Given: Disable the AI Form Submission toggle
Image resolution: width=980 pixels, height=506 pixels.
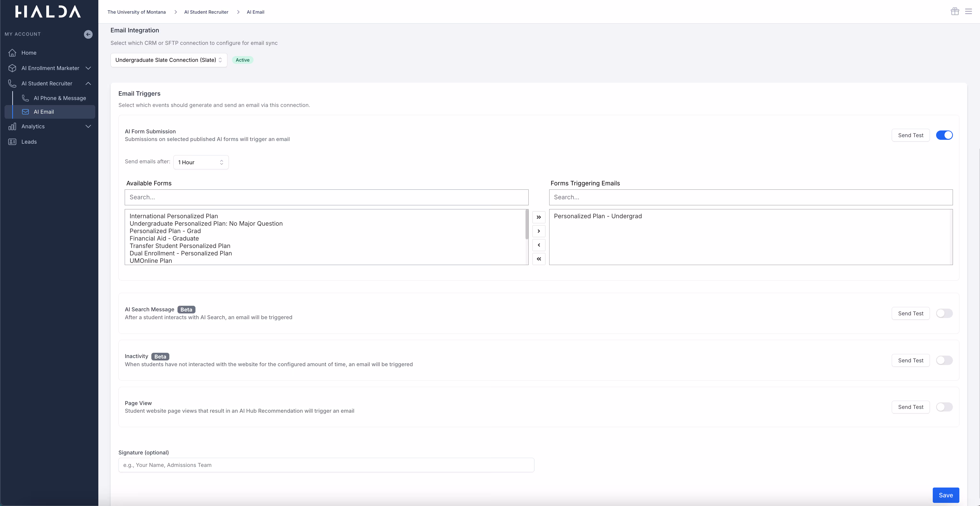Looking at the screenshot, I should pos(944,135).
